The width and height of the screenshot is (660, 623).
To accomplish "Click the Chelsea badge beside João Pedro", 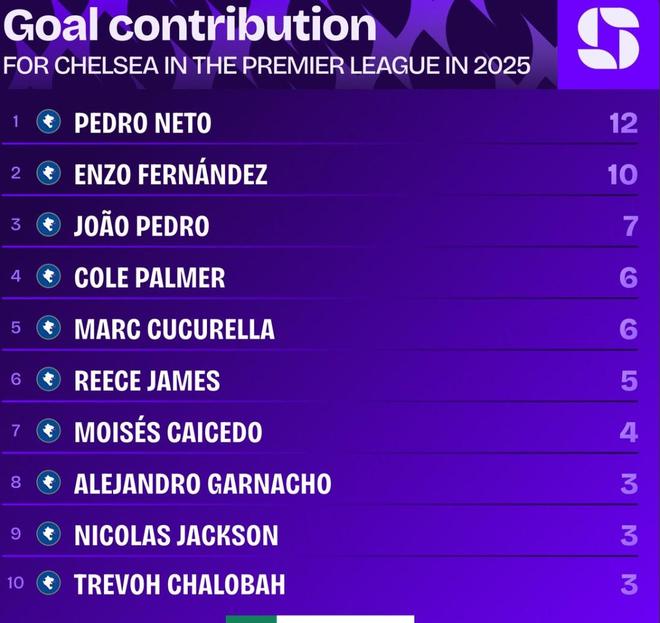I will [x=48, y=225].
